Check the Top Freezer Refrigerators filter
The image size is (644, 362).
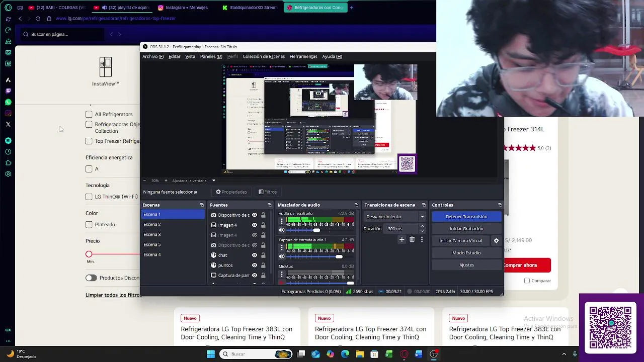[89, 141]
